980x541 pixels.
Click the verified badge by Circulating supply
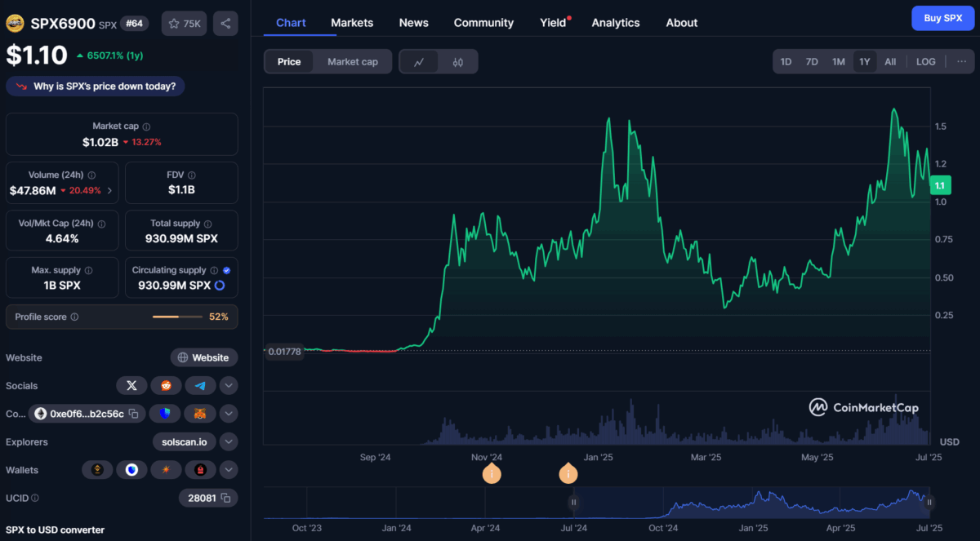[226, 270]
